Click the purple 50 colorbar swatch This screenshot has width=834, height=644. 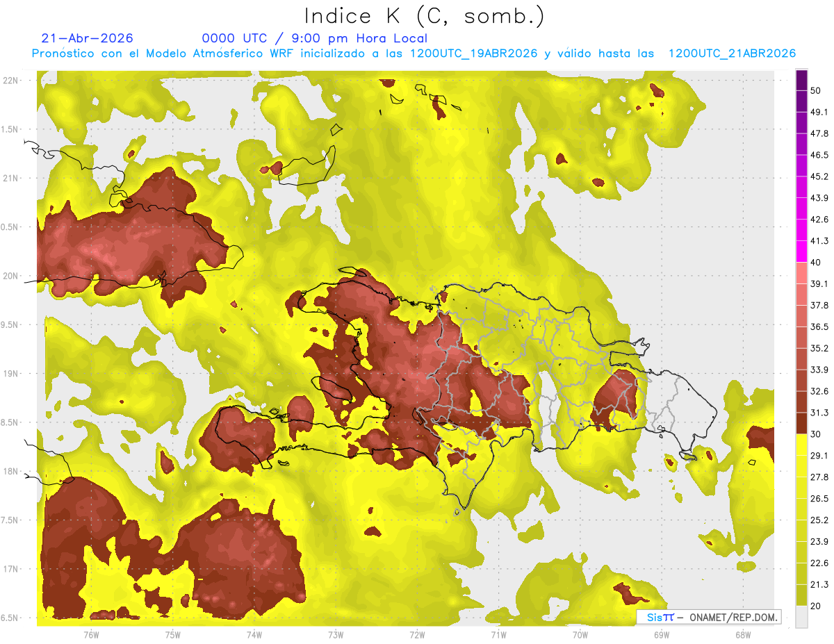[x=801, y=81]
